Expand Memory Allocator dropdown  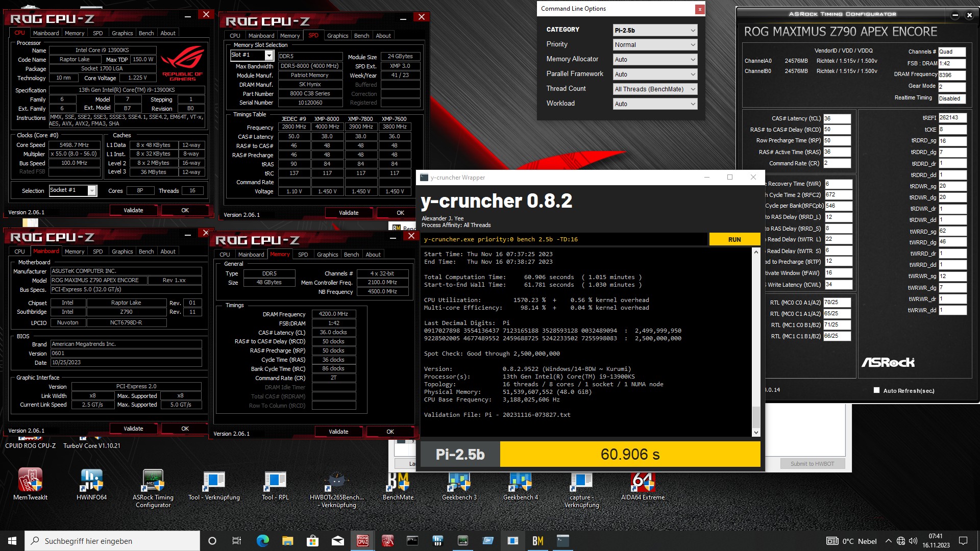[x=655, y=60]
